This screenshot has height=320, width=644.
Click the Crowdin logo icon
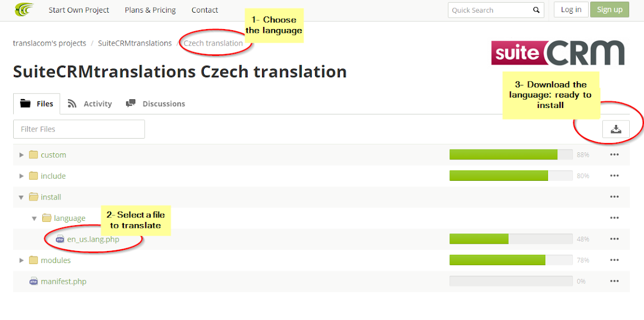click(x=24, y=9)
